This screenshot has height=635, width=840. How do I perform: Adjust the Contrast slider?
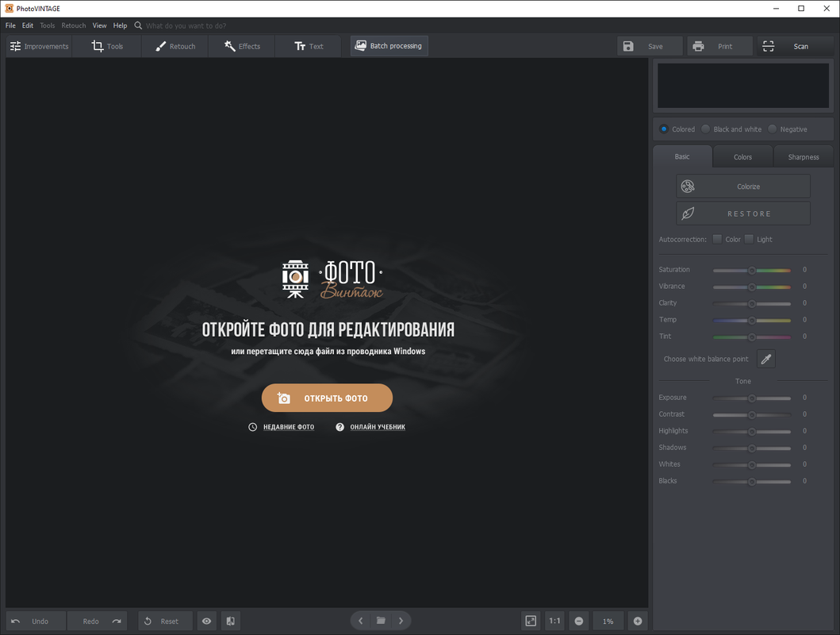[752, 415]
